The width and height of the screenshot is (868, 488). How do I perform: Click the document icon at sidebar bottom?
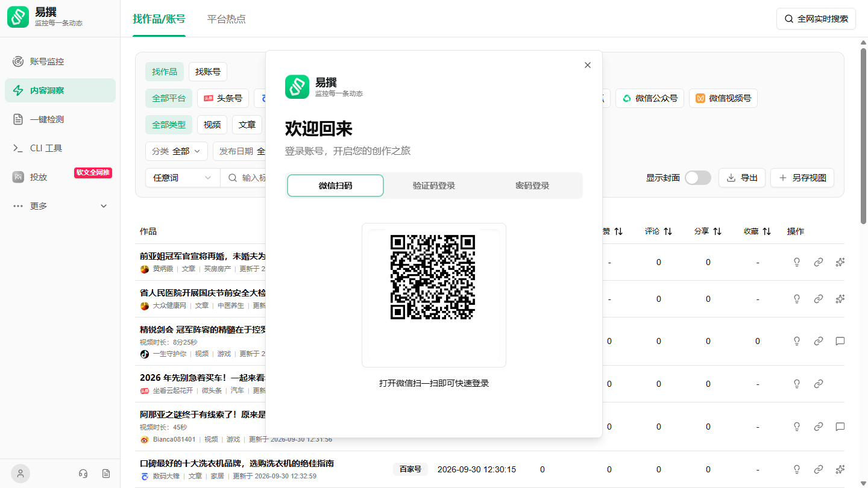(106, 474)
